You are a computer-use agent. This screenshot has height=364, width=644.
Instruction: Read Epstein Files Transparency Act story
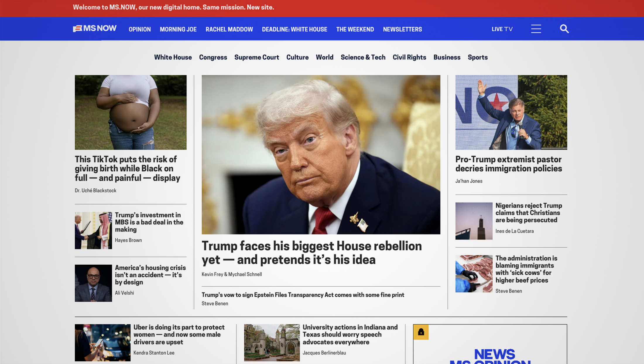point(303,295)
